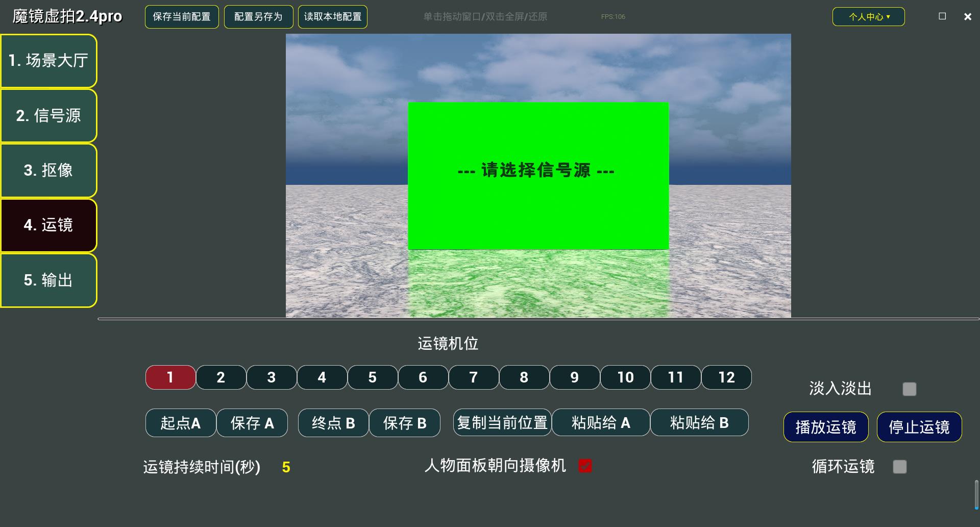Viewport: 980px width, 527px height.
Task: Stop camera movement with 停止运镜
Action: [x=919, y=426]
